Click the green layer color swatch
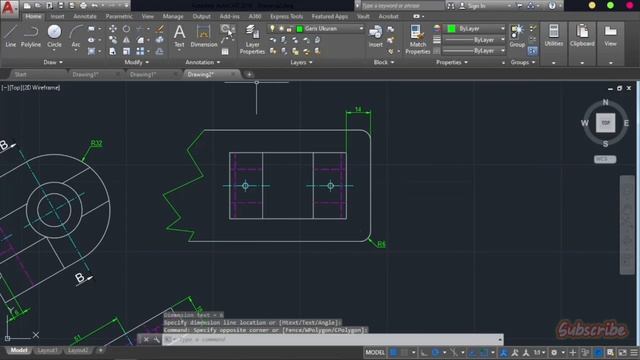640x360 pixels. [300, 29]
